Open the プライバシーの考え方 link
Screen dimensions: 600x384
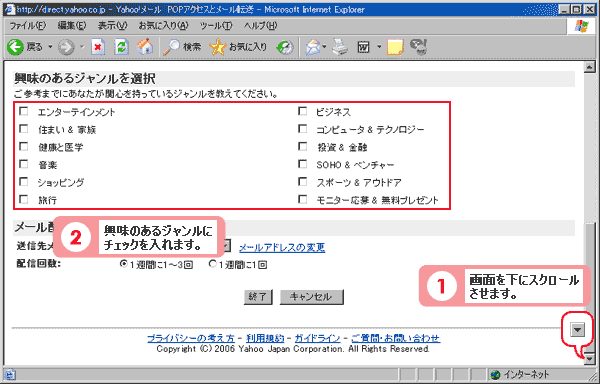click(x=191, y=338)
